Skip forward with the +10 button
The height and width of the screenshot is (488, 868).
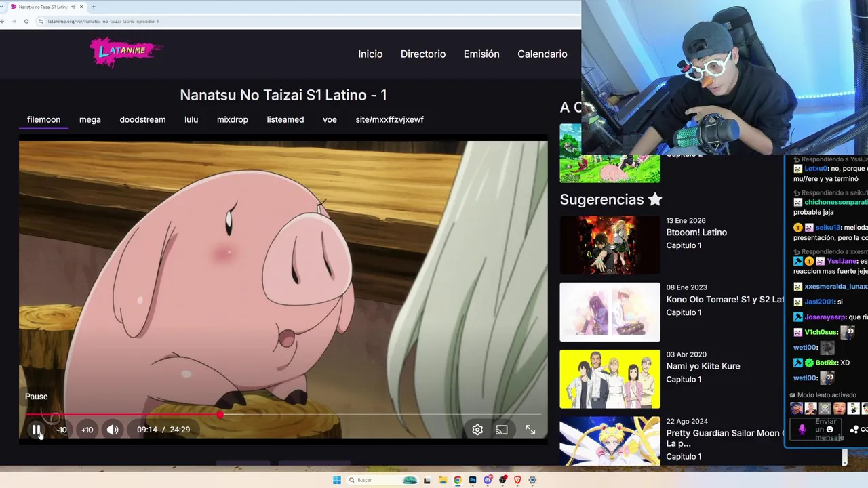(87, 430)
